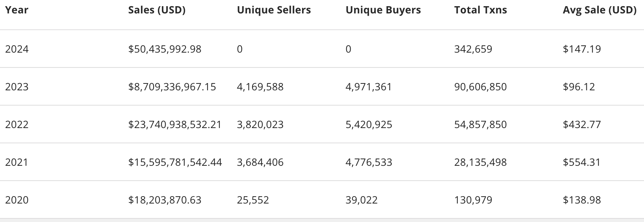Viewport: 644px width, 222px height.
Task: Click the Unique Sellers column header
Action: click(x=274, y=10)
